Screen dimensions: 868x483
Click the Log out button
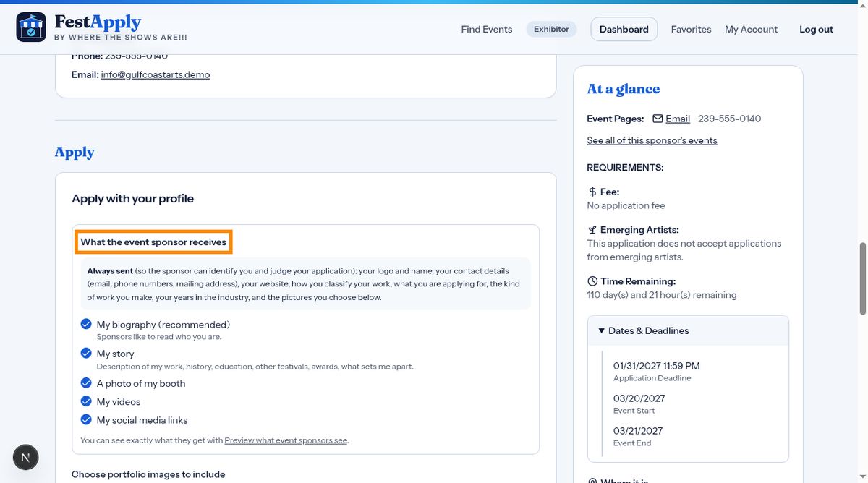(x=816, y=30)
